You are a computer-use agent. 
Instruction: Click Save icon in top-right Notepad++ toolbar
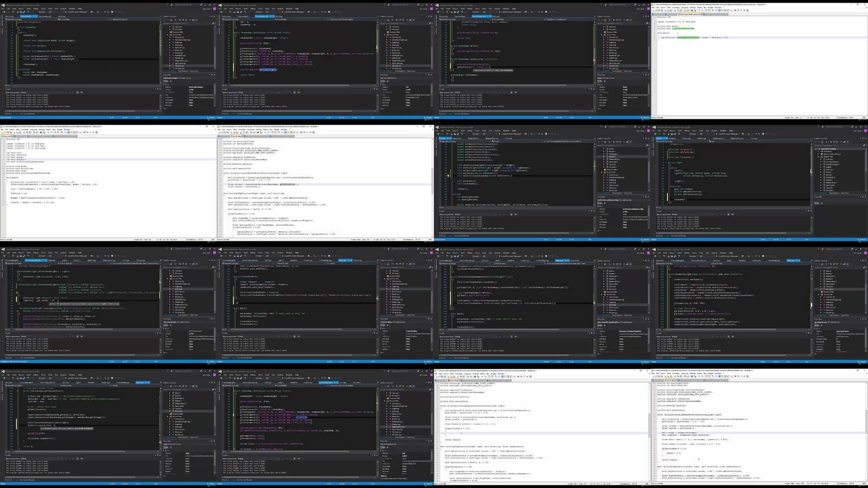(659, 10)
